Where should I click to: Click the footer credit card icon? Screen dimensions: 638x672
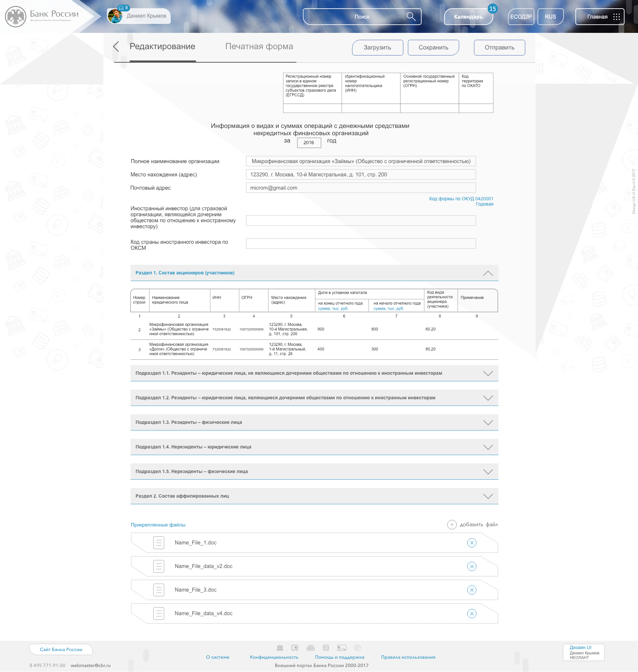[342, 648]
